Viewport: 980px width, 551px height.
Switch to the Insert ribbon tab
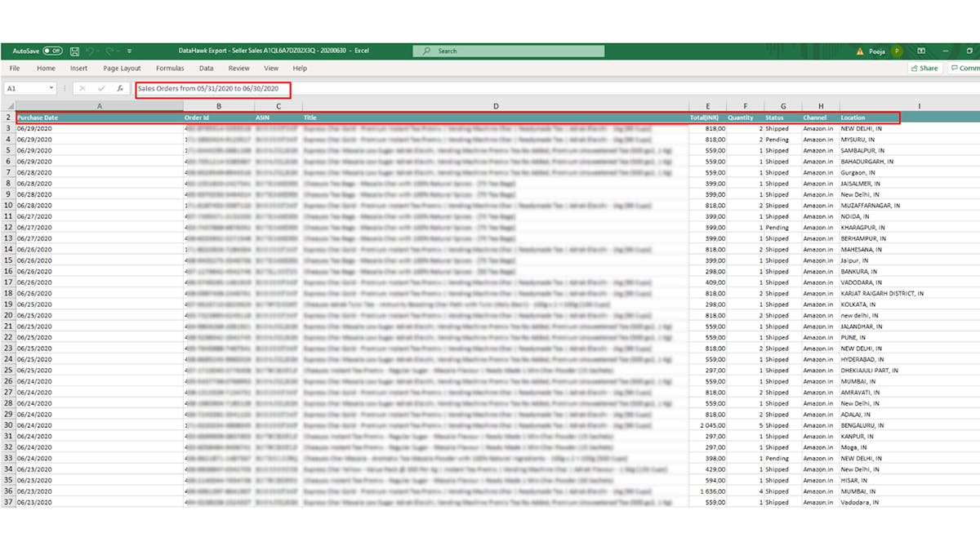click(x=78, y=69)
